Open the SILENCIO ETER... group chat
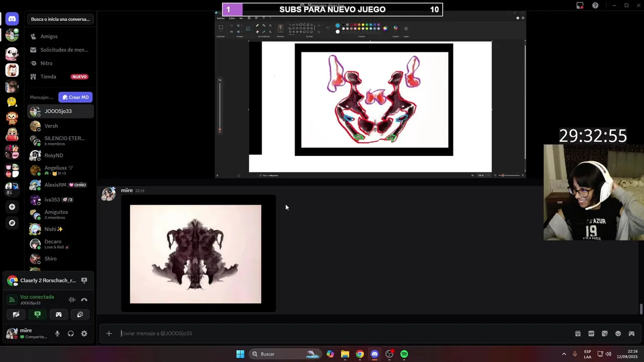This screenshot has width=644, height=362. [60, 141]
